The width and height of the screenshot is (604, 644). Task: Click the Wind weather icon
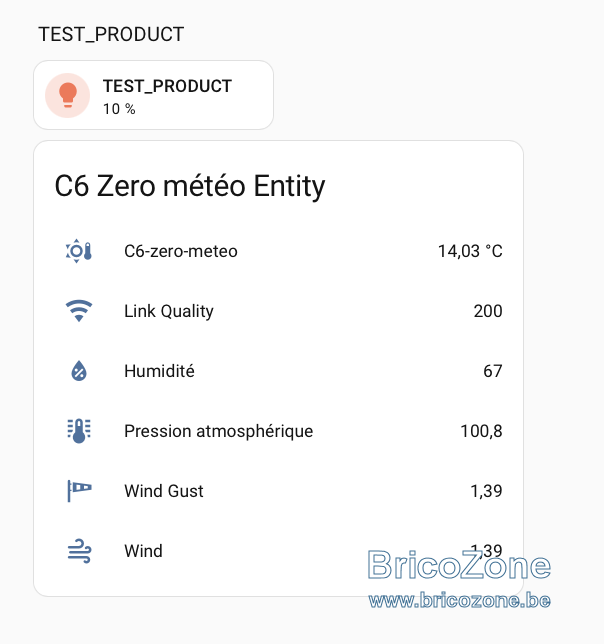click(79, 551)
